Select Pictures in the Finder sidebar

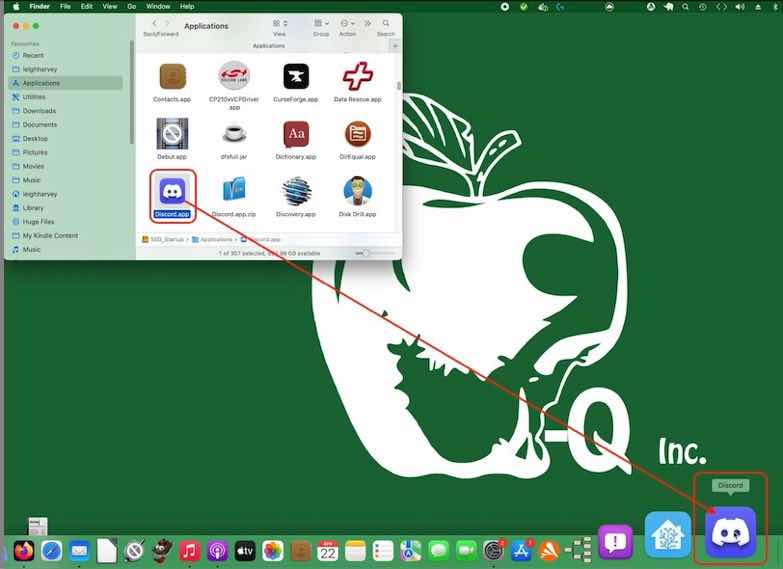(x=66, y=152)
